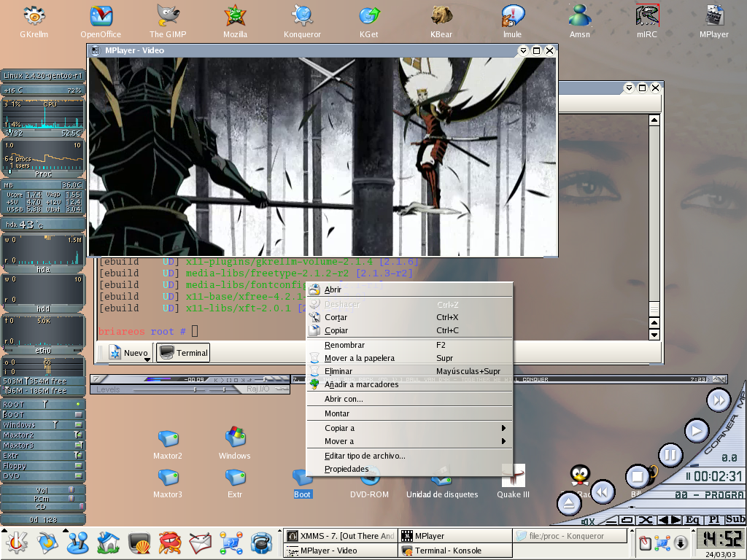Select 'Cortar' from the context menu
747x560 pixels.
tap(410, 317)
